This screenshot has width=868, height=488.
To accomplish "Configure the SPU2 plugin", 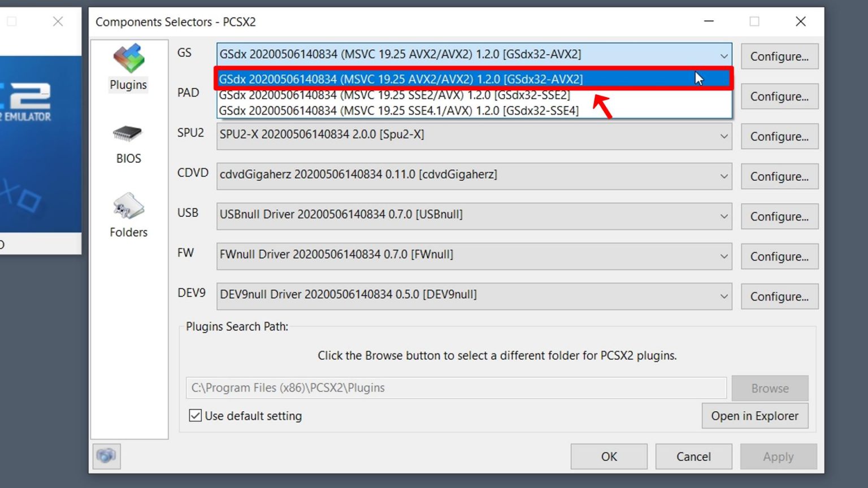I will click(x=779, y=137).
